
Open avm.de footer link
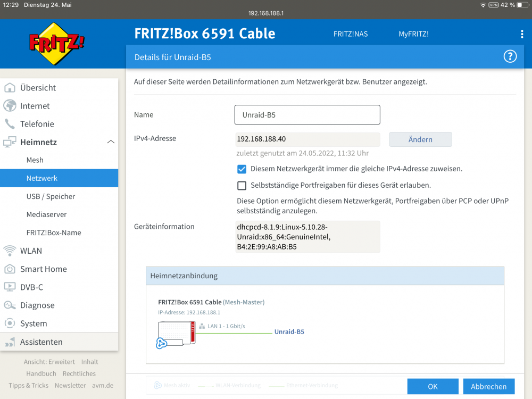pyautogui.click(x=103, y=385)
